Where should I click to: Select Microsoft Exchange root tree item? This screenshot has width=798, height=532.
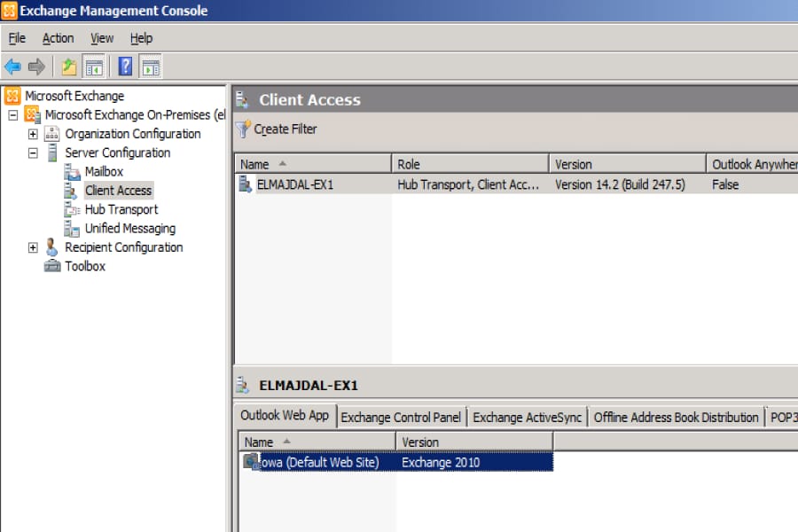pyautogui.click(x=74, y=96)
